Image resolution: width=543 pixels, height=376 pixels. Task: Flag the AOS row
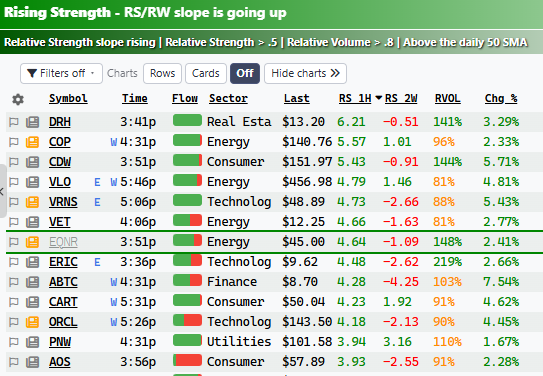coord(14,362)
